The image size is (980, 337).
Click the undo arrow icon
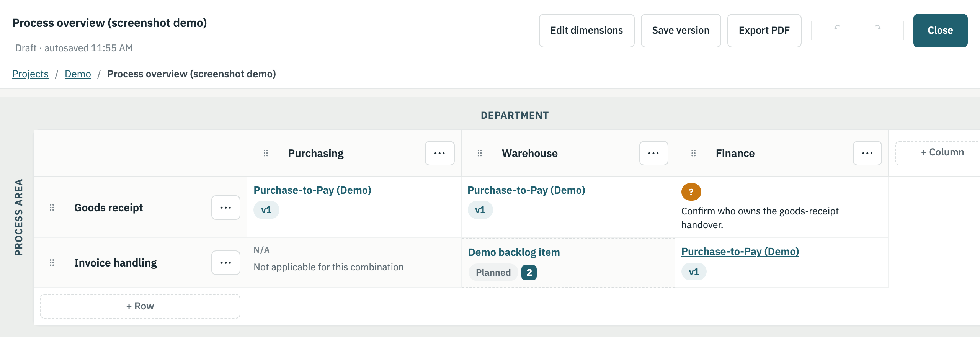point(837,30)
